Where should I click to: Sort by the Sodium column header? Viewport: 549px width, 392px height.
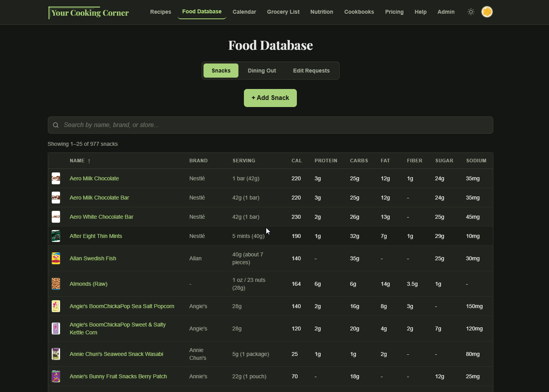pos(476,161)
